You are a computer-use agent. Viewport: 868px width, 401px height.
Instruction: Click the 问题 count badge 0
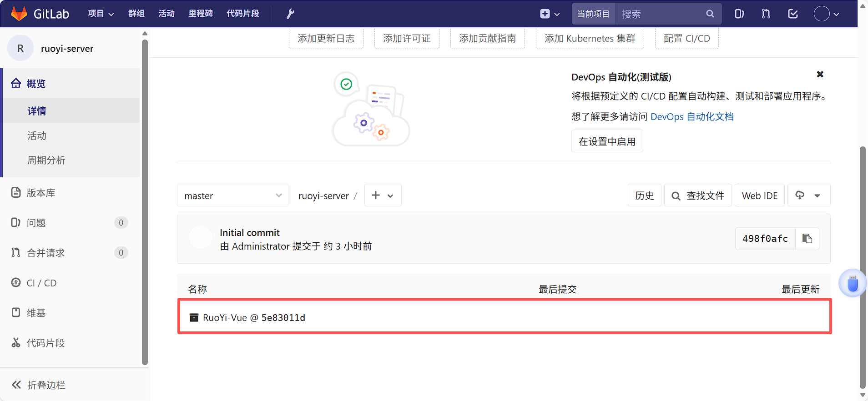[x=121, y=222]
